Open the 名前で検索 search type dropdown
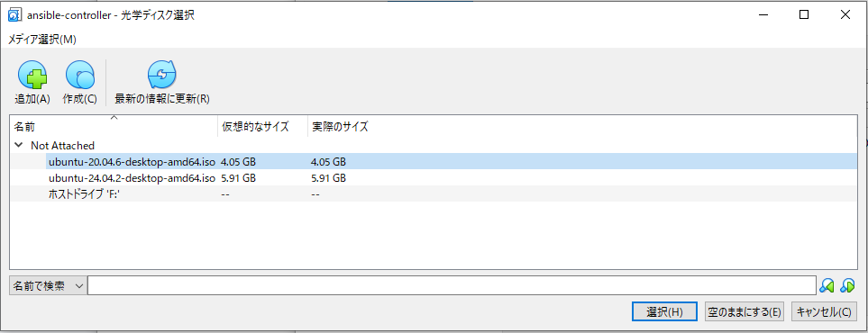This screenshot has width=868, height=333. click(x=48, y=286)
